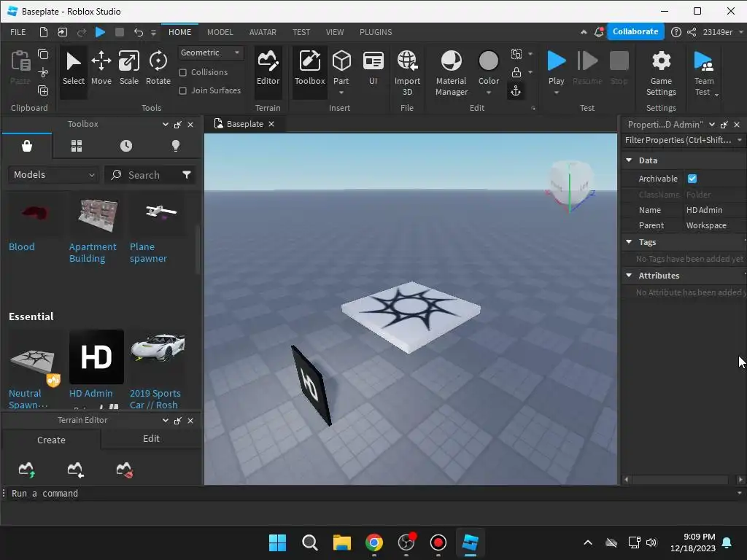747x560 pixels.
Task: Open Toolbox panel options chevron
Action: click(x=166, y=124)
